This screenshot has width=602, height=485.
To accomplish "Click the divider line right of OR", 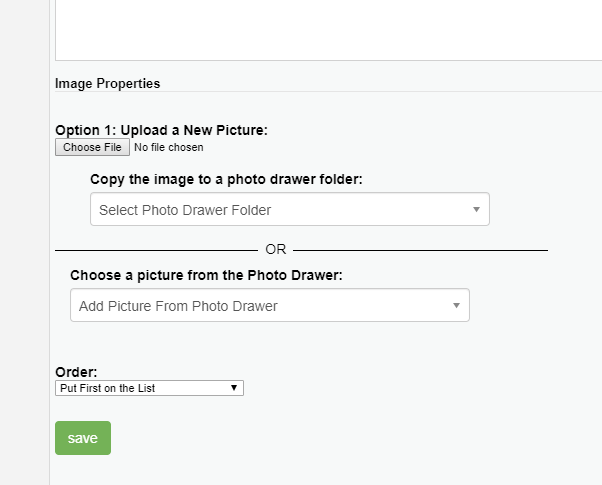I will 420,250.
